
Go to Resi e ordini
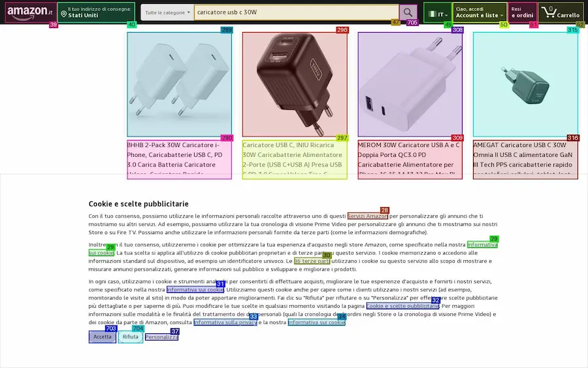523,12
